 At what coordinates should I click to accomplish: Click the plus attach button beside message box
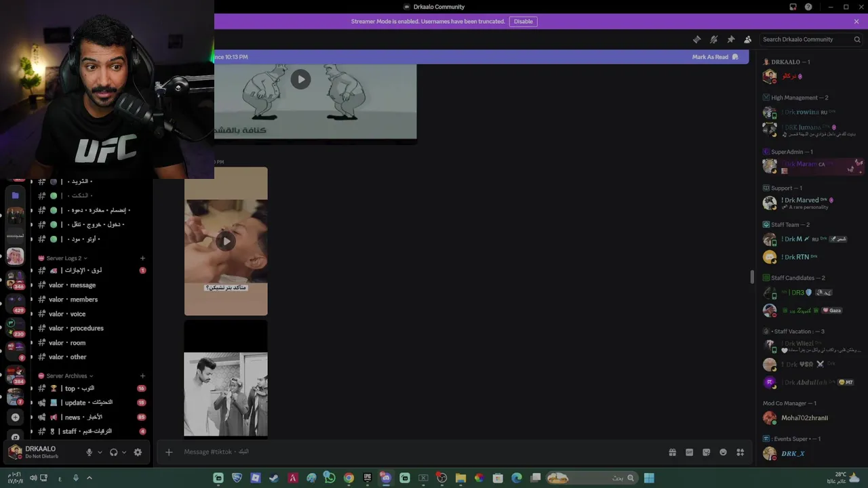point(169,452)
